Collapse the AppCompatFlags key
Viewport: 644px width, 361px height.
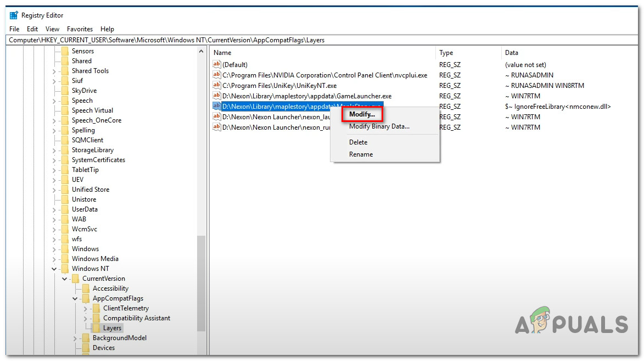tap(75, 298)
